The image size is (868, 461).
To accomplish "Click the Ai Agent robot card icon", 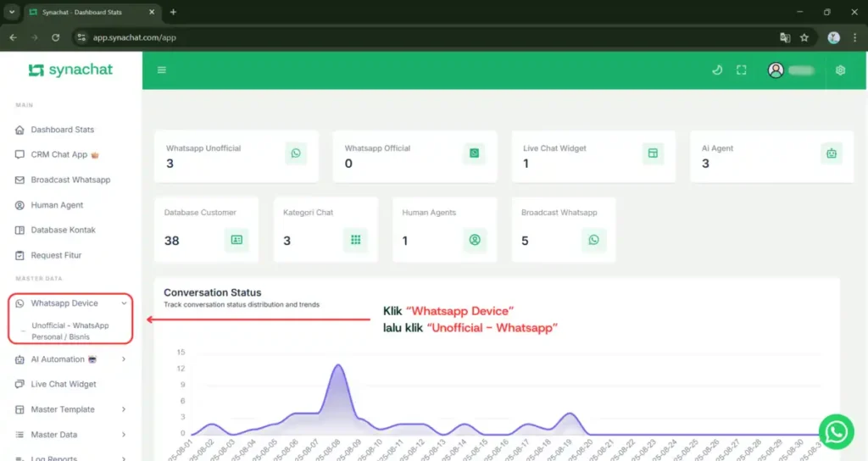I will coord(832,153).
